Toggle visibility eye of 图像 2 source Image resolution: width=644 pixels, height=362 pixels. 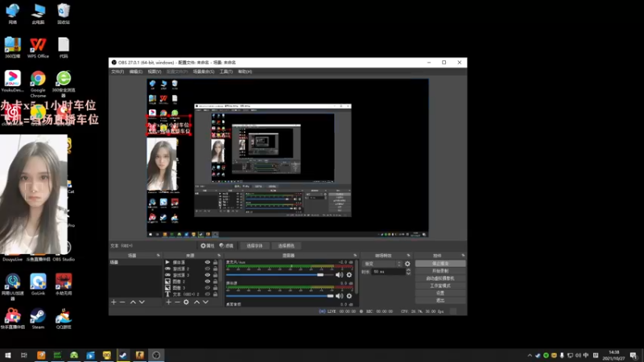[x=208, y=281]
